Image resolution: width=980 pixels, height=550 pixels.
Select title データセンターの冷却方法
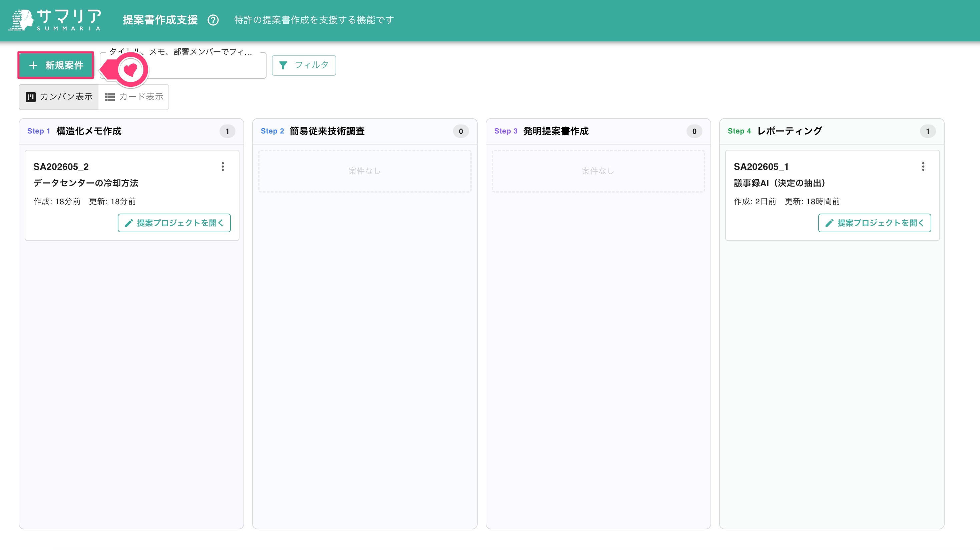86,183
